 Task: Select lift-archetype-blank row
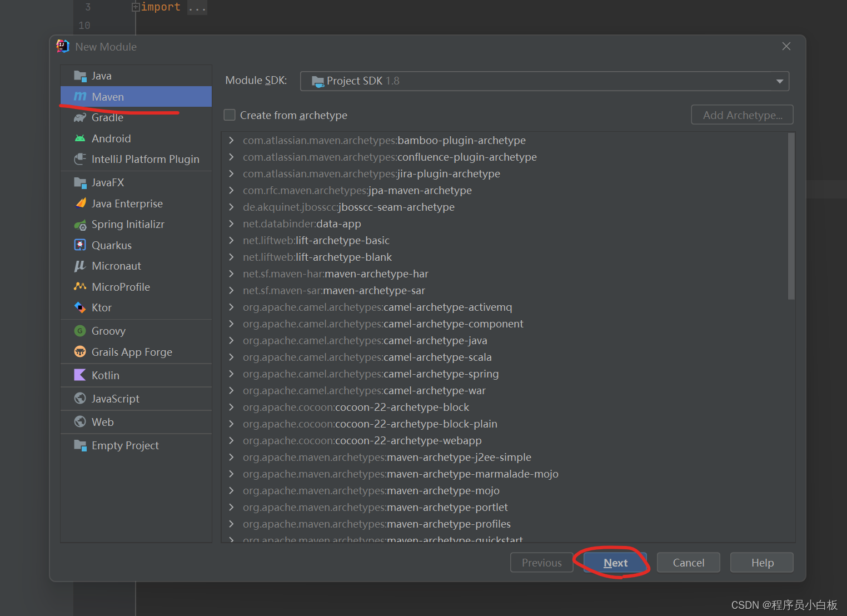505,257
